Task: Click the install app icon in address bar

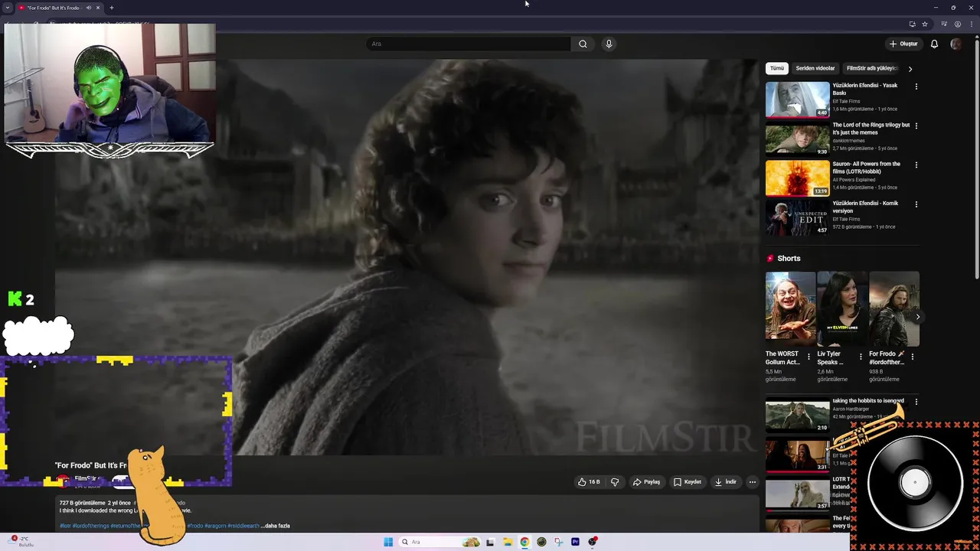Action: coord(912,24)
